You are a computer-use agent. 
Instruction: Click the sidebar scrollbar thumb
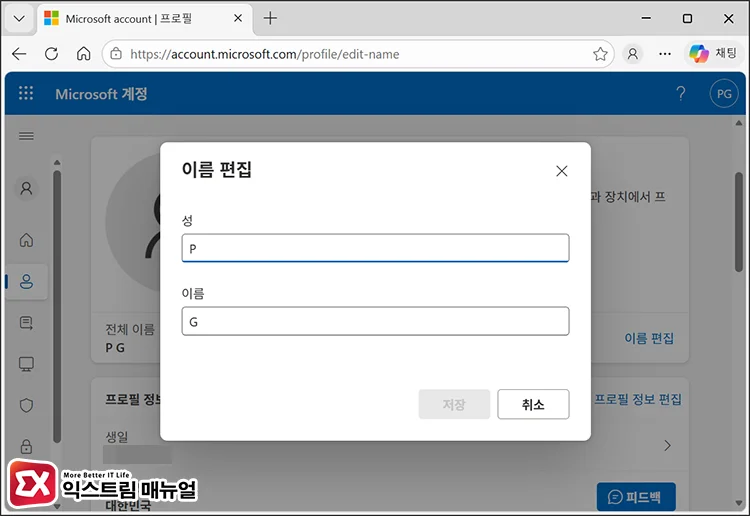click(57, 307)
